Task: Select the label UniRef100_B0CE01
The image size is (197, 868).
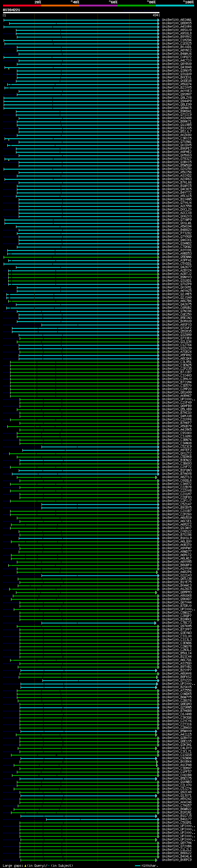Action: pos(176,78)
